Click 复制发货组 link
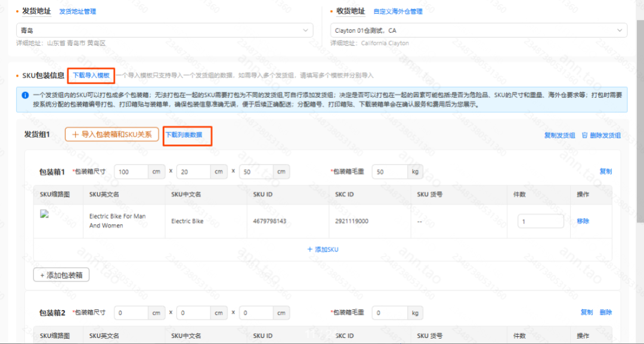644x344 pixels. [559, 135]
